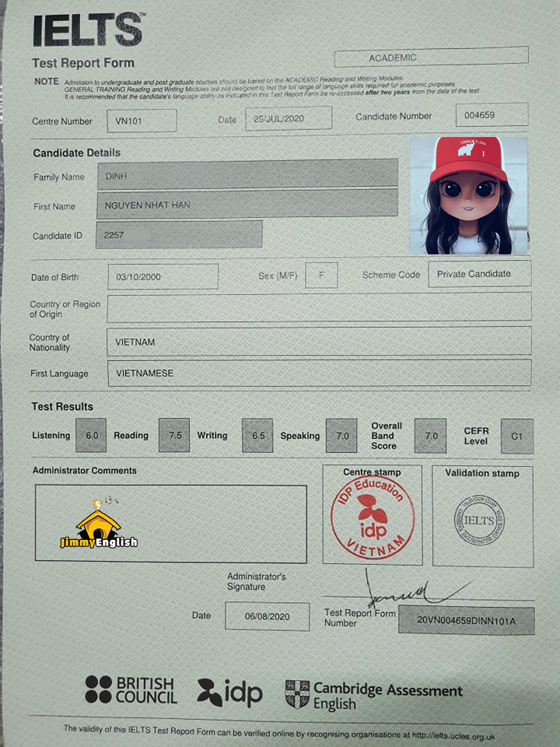The image size is (560, 747).
Task: Click the Candidate ID field 2257
Action: coord(179,234)
